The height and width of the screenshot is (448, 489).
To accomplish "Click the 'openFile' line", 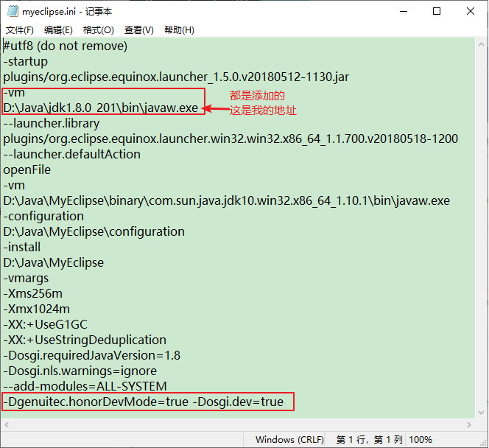I will pos(27,169).
